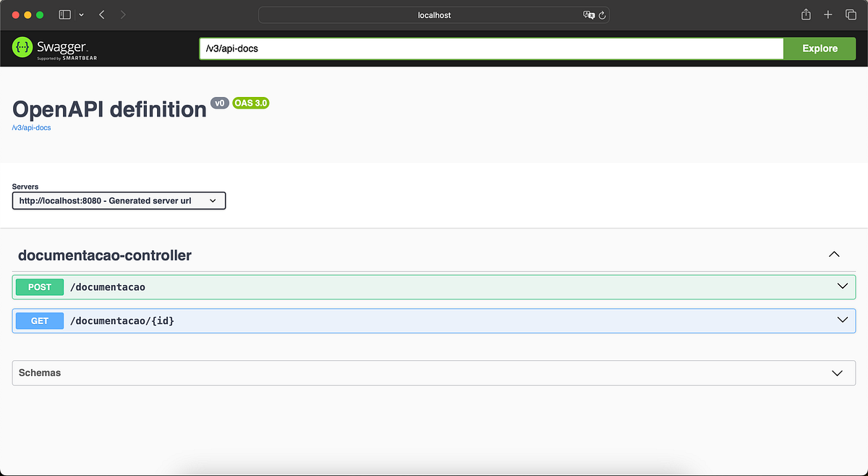Viewport: 868px width, 476px height.
Task: Click the reload page icon in address bar
Action: (x=603, y=14)
